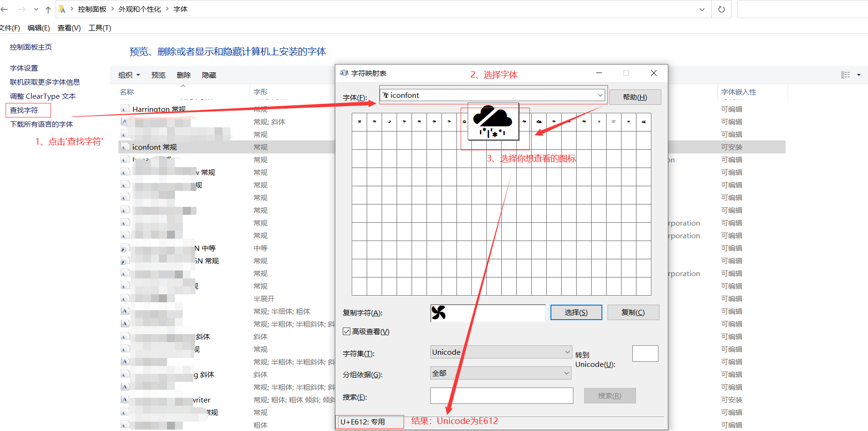Select 控制面板 in the breadcrumb
Image resolution: width=868 pixels, height=431 pixels.
[92, 9]
